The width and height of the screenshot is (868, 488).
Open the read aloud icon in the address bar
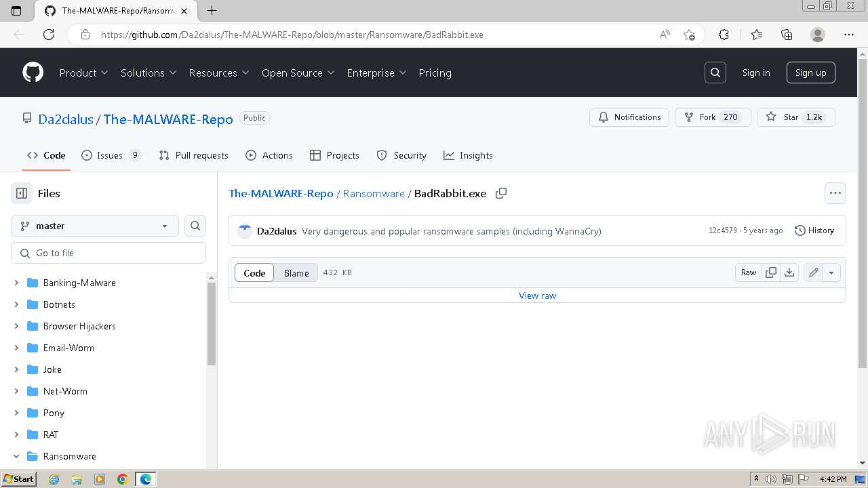tap(665, 35)
